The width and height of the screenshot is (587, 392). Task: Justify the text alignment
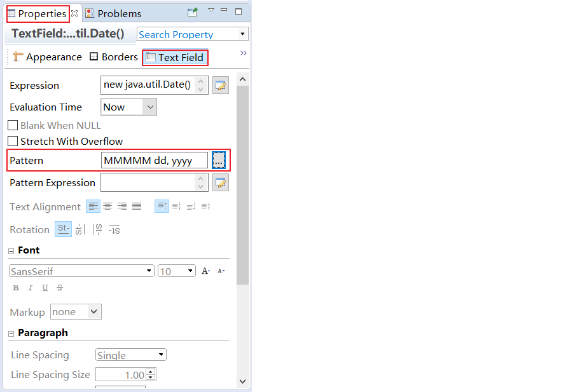(137, 206)
